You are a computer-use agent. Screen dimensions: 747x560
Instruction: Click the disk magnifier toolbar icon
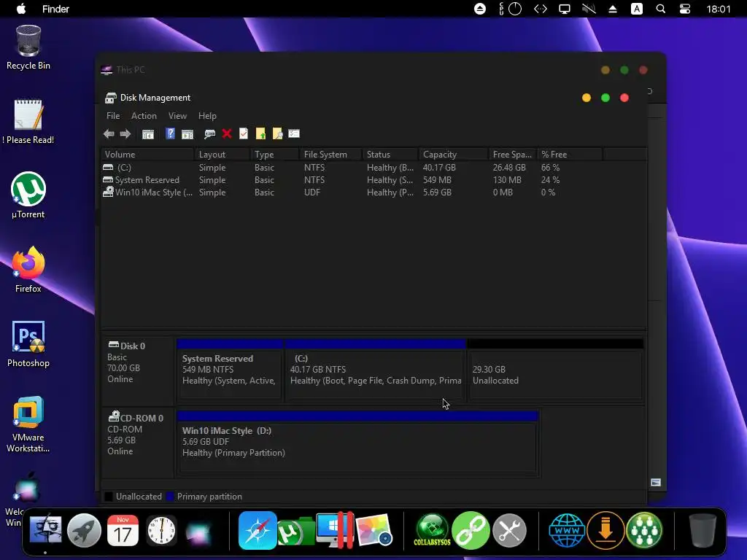209,134
